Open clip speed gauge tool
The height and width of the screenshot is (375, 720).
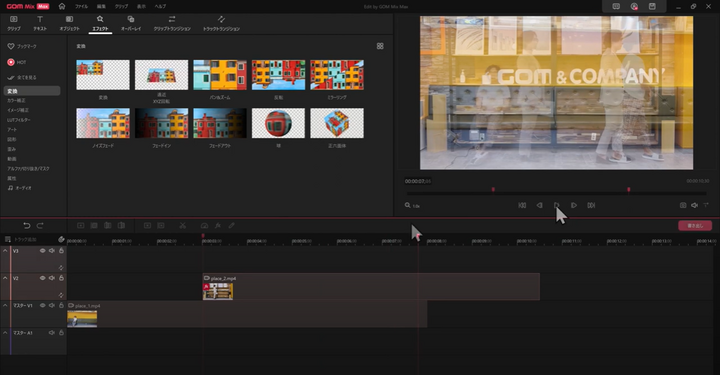(x=204, y=225)
